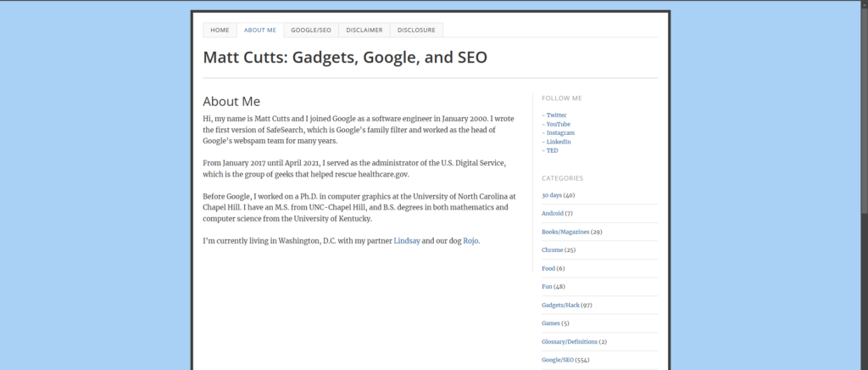Screen dimensions: 868x370
Task: Open the DISCLAIMER tab
Action: tap(364, 30)
